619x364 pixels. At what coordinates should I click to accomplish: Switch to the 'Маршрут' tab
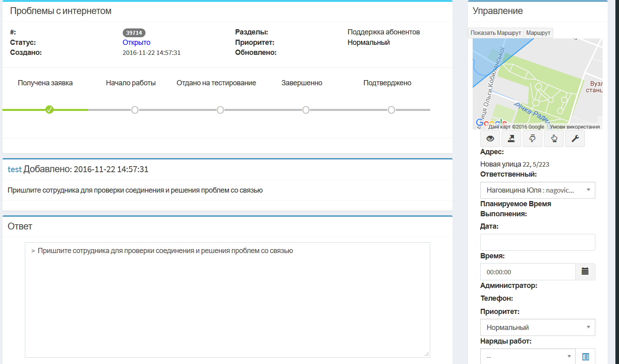[538, 33]
